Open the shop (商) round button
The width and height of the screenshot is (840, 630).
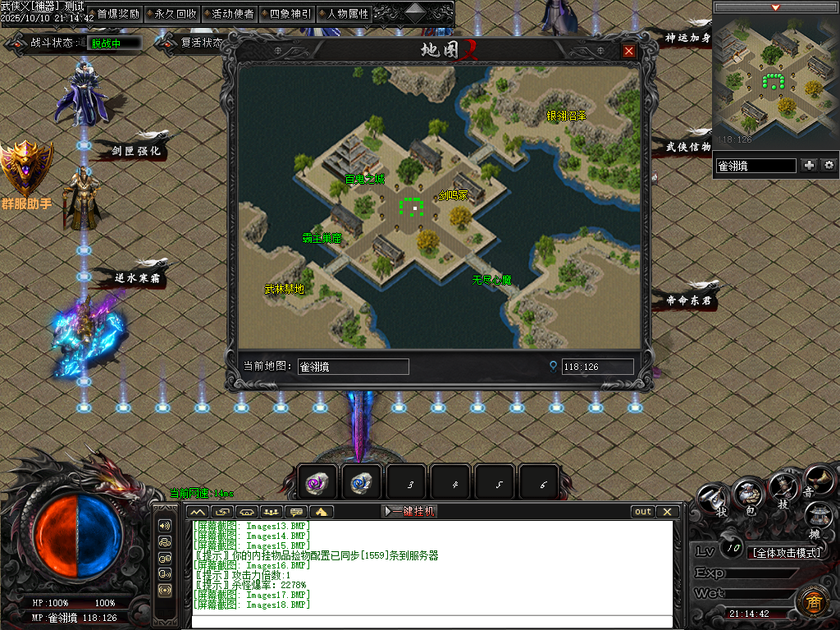811,600
